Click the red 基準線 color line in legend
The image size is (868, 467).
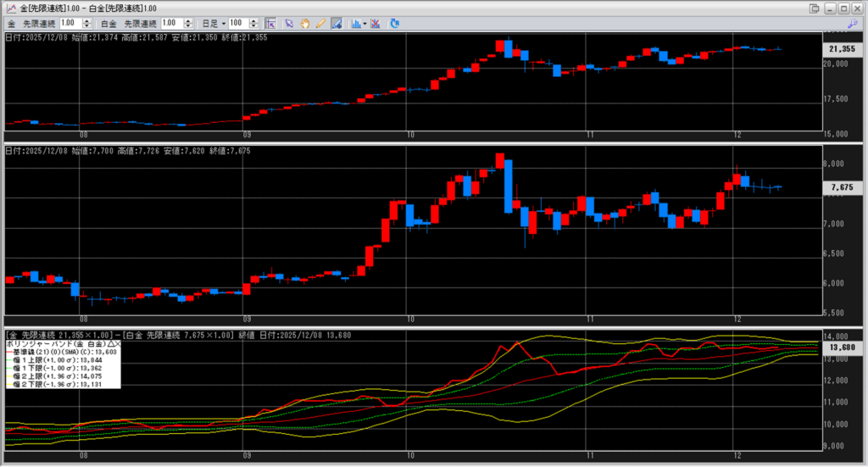(10, 353)
